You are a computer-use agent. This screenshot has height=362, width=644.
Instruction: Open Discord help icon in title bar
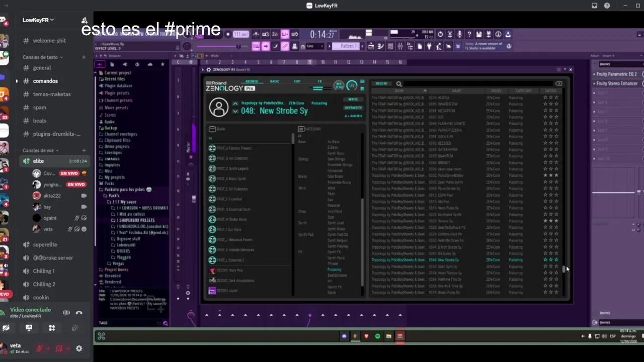pos(607,6)
